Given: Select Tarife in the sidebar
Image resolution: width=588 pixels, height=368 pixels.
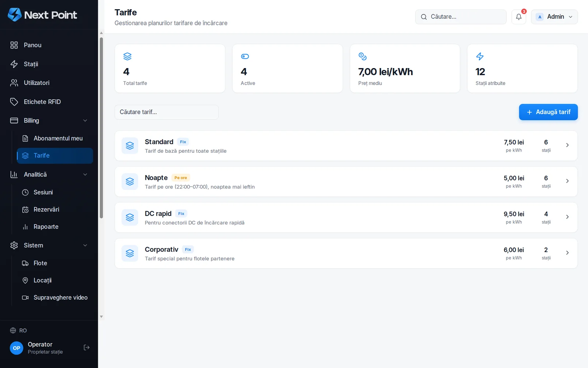Looking at the screenshot, I should tap(55, 156).
